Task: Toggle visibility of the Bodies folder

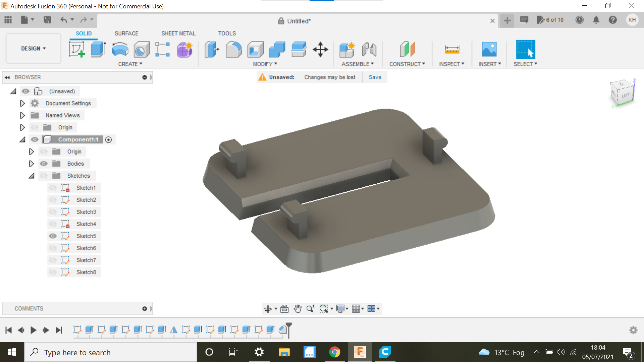Action: tap(44, 164)
